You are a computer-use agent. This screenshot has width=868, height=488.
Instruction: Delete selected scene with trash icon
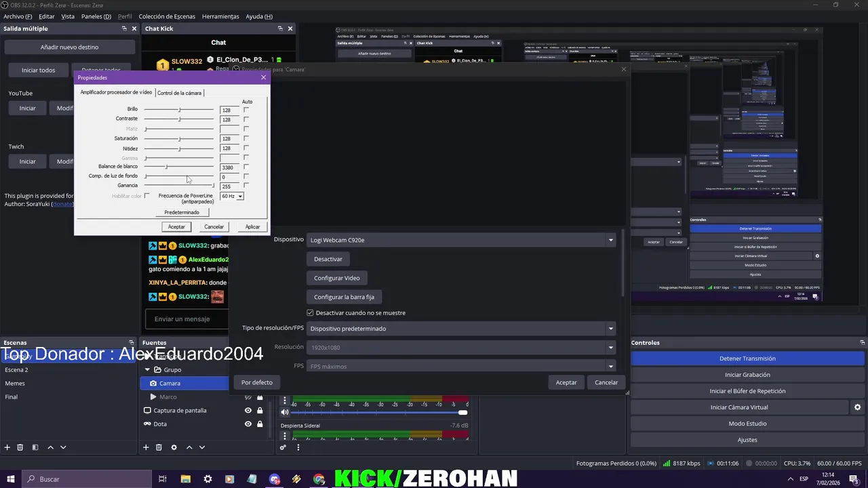point(20,447)
